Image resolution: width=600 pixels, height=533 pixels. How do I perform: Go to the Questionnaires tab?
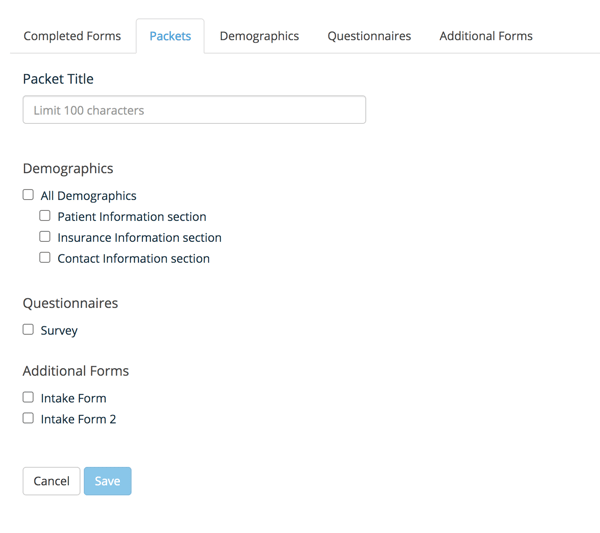369,36
